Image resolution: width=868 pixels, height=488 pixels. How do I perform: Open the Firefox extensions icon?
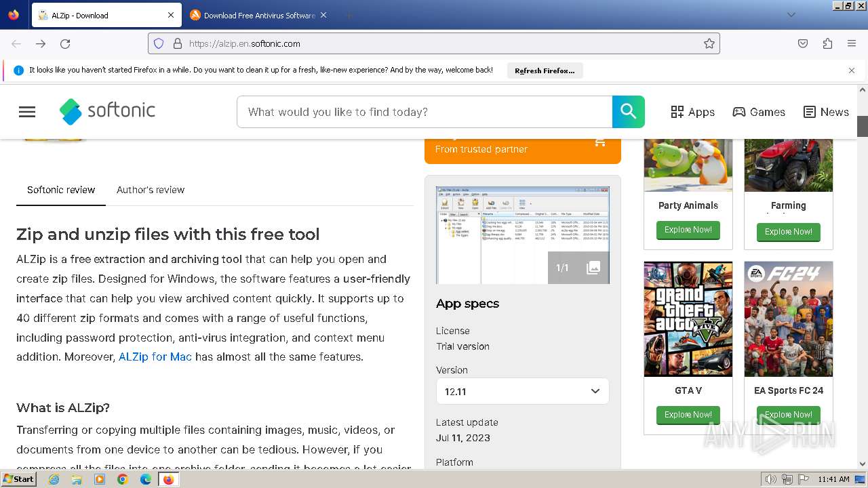click(x=827, y=43)
